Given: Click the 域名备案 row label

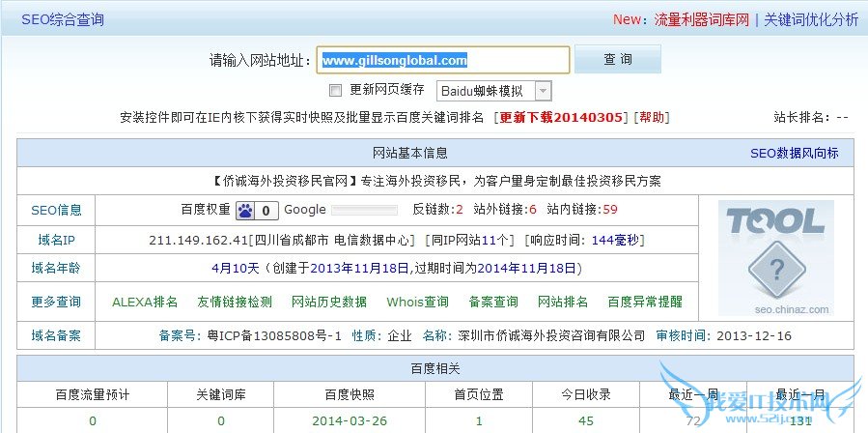Looking at the screenshot, I should click(56, 335).
